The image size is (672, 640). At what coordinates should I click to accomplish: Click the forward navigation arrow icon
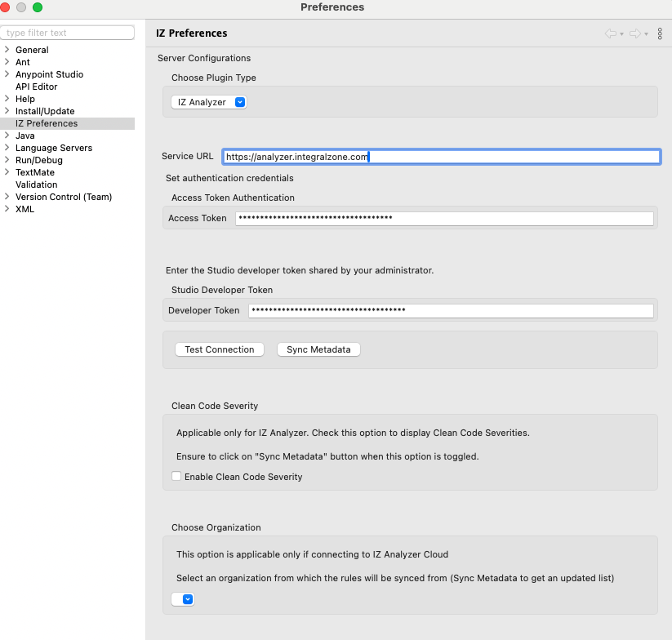pyautogui.click(x=634, y=33)
